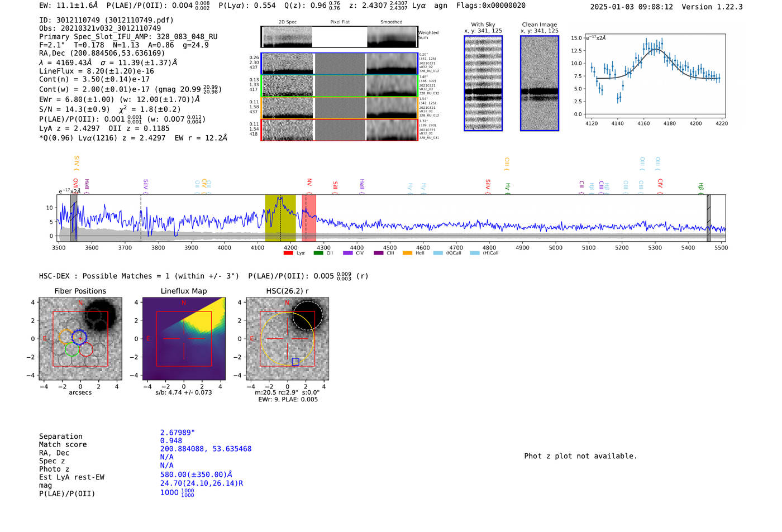Click the green fiber circle in Fiber Positions

tap(72, 350)
